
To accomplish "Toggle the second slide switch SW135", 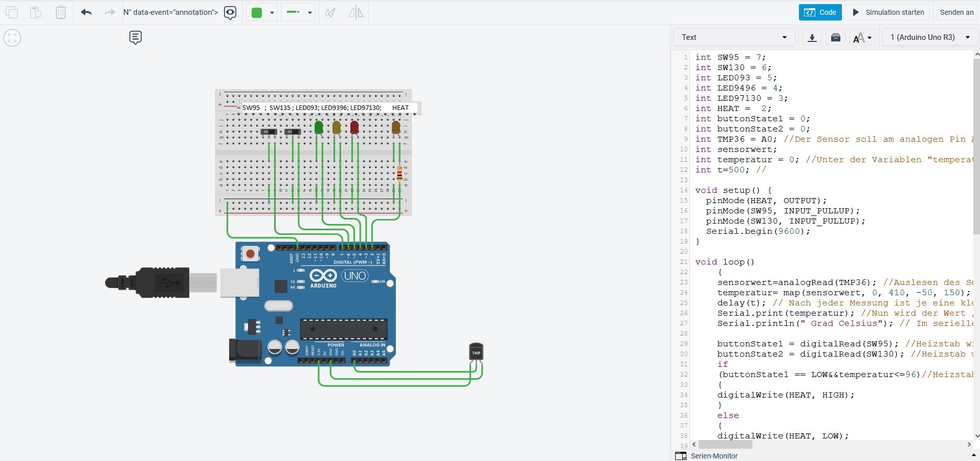I will [293, 132].
